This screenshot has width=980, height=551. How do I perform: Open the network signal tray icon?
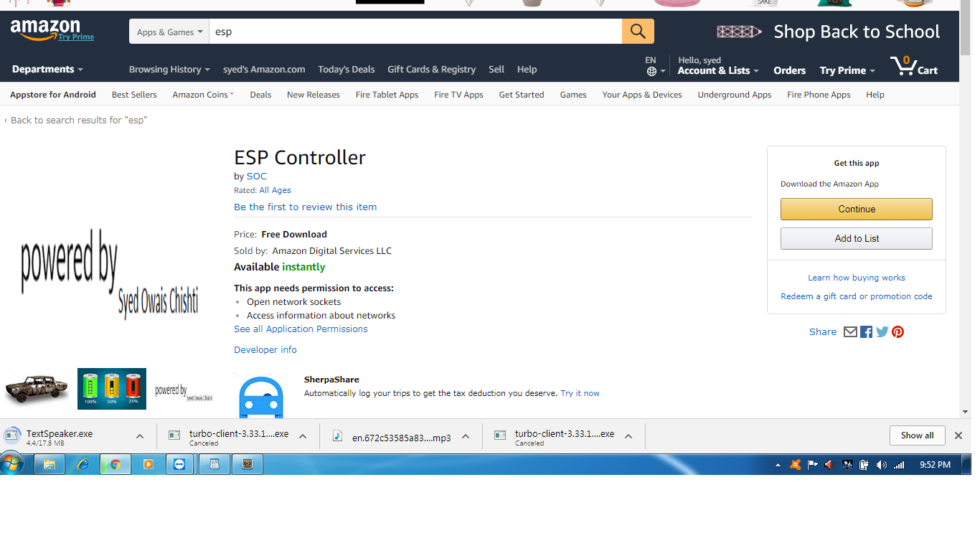899,465
